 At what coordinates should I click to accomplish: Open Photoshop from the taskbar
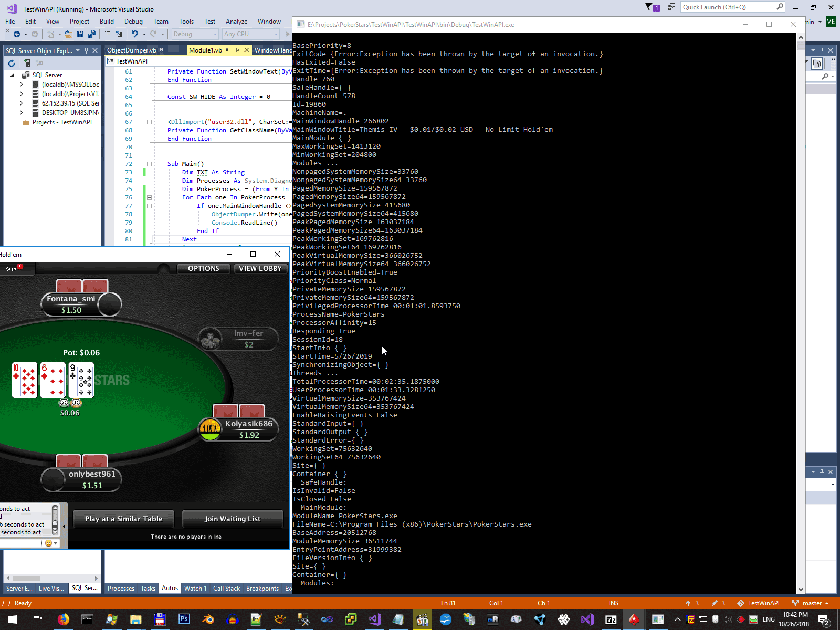(184, 619)
